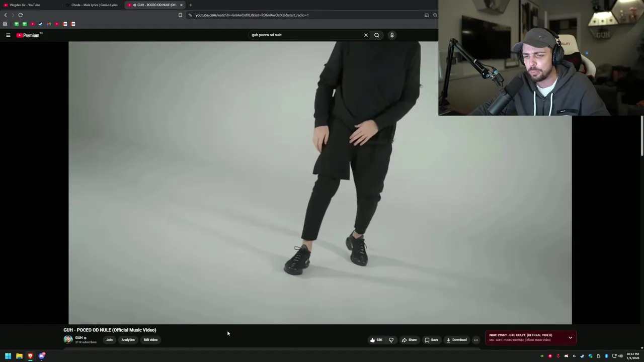The height and width of the screenshot is (362, 644).
Task: Expand the Next PINKY - GTS COUPE playlist panel
Action: click(570, 337)
